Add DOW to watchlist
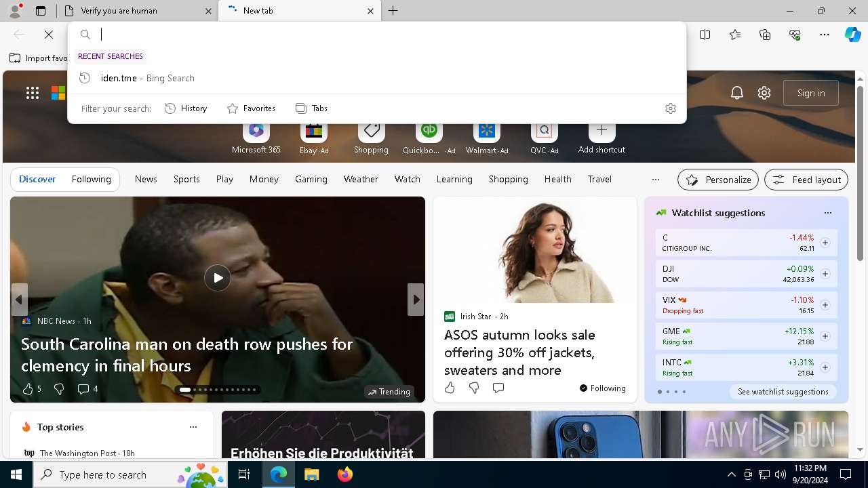The image size is (868, 488). tap(825, 274)
